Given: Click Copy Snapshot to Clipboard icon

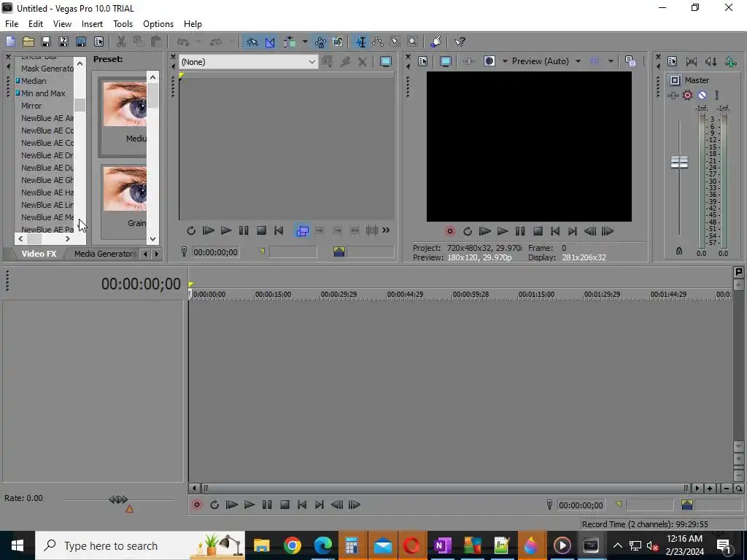Looking at the screenshot, I should click(630, 61).
